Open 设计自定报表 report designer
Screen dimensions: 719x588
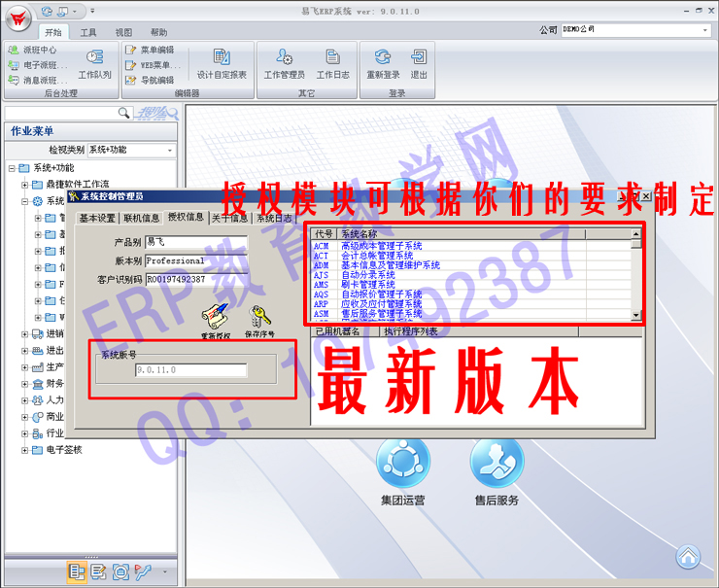coord(222,64)
